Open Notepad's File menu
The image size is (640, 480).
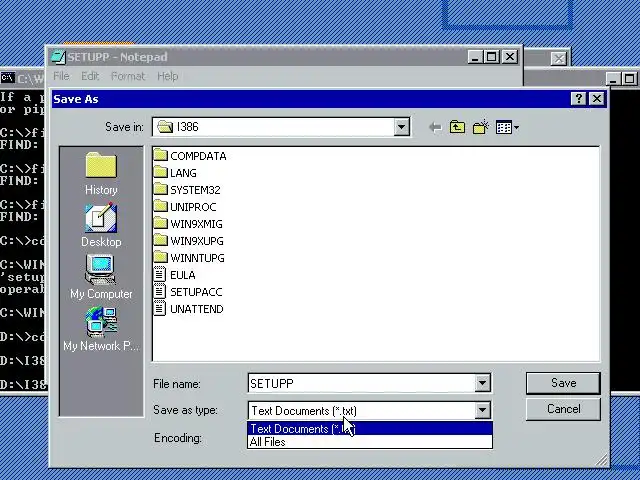pos(61,76)
